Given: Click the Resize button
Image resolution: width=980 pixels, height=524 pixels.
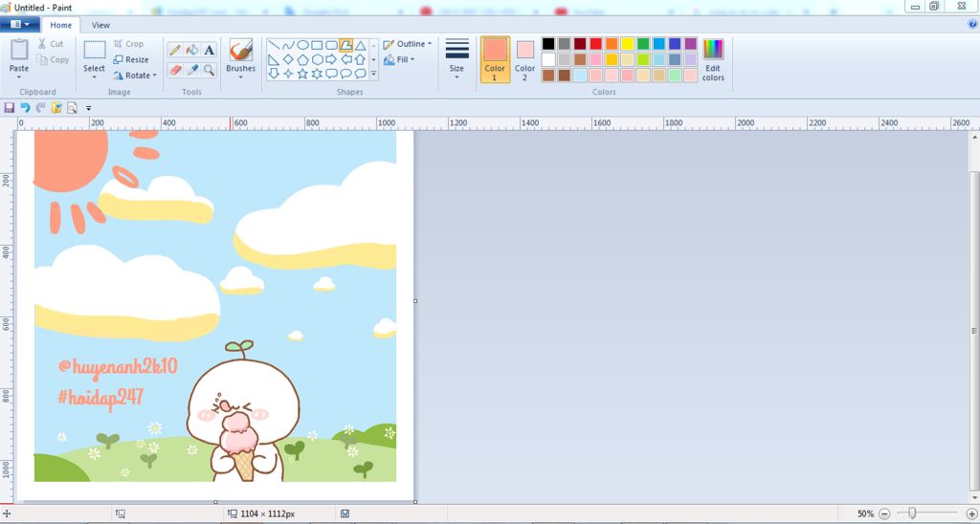Looking at the screenshot, I should click(131, 60).
